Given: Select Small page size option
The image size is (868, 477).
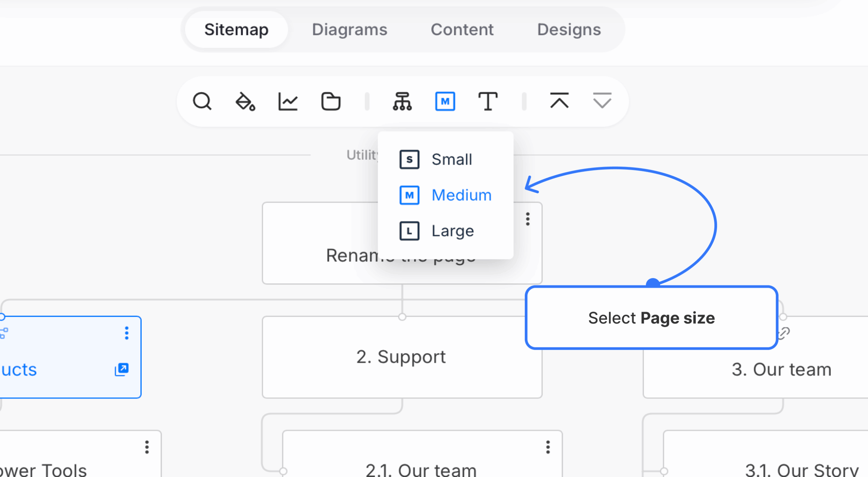Looking at the screenshot, I should (x=446, y=159).
